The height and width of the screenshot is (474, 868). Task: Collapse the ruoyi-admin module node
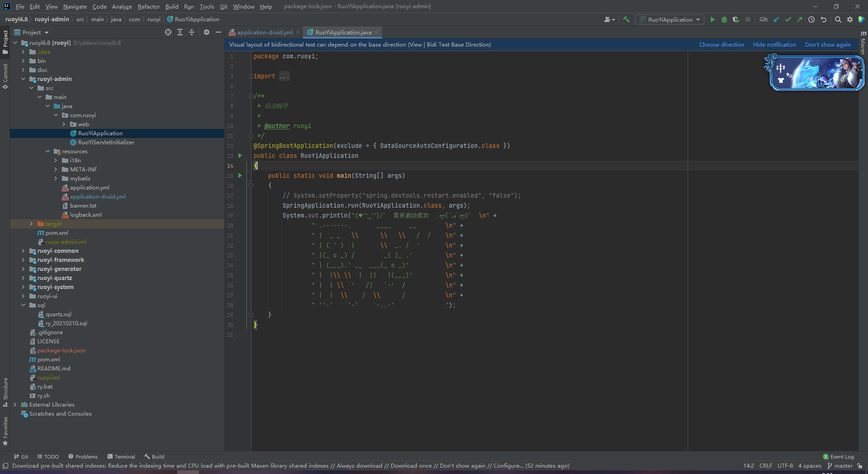point(23,79)
